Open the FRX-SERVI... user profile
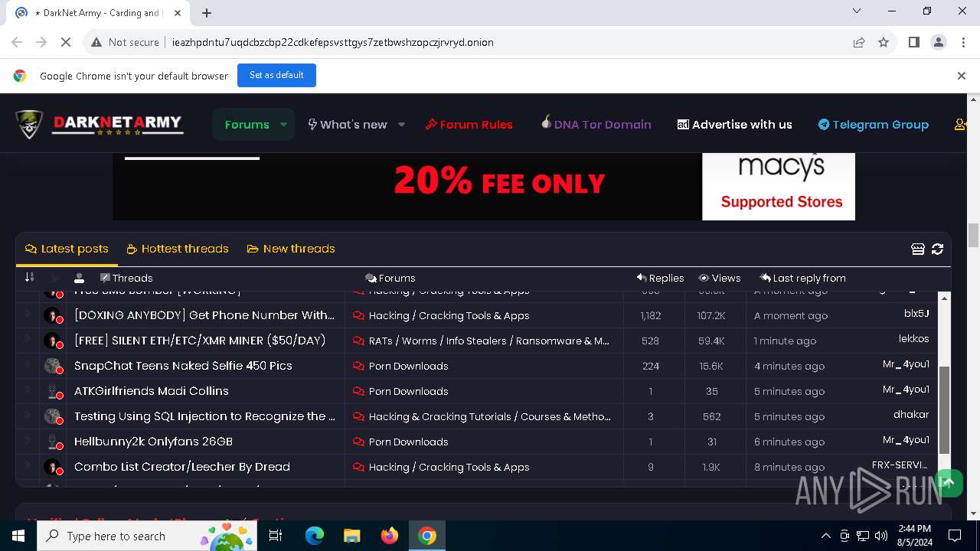This screenshot has height=551, width=980. point(900,465)
